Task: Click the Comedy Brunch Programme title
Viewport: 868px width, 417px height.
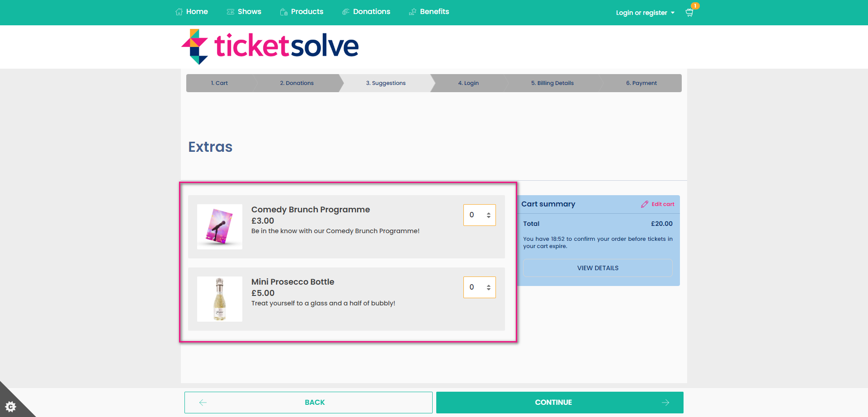Action: coord(311,210)
